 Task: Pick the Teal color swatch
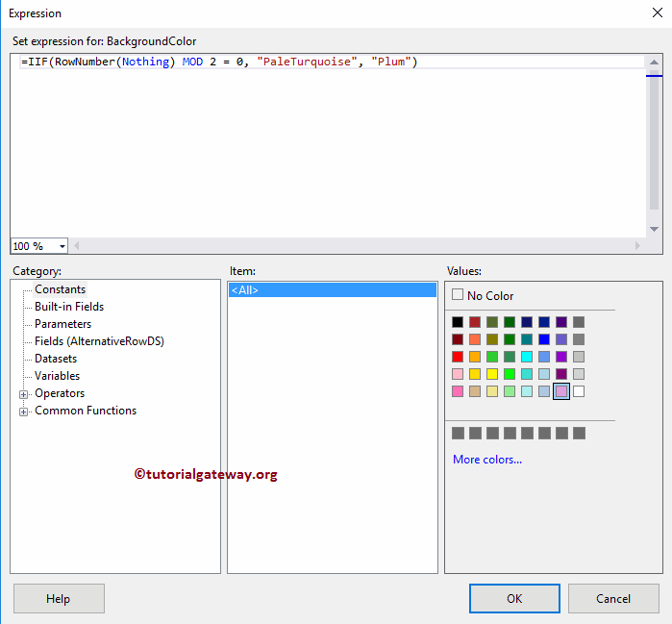pos(527,339)
